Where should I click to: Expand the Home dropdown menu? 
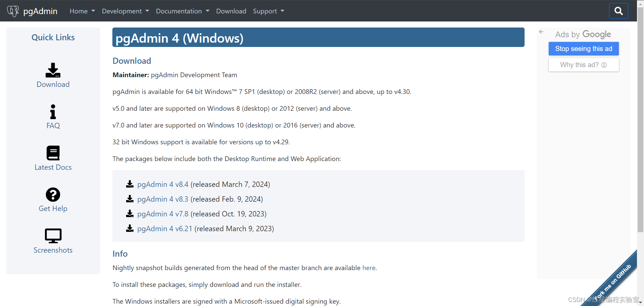coord(83,11)
